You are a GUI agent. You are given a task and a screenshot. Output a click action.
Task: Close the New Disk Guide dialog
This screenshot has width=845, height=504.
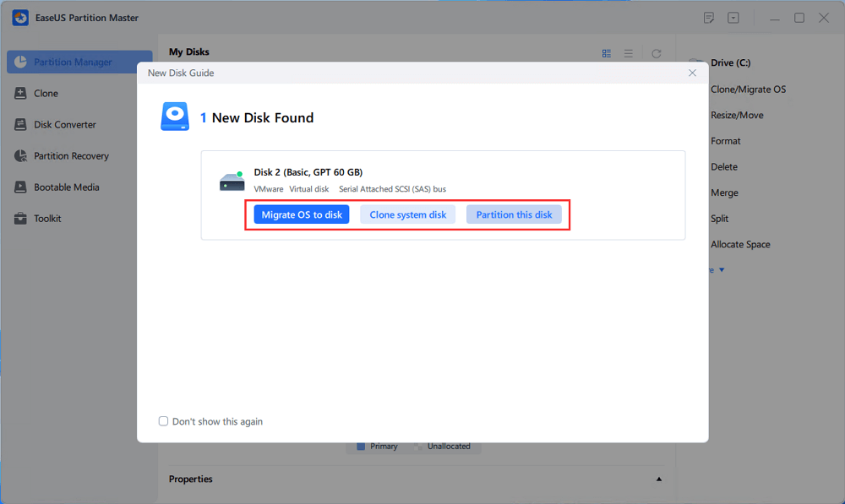click(693, 73)
